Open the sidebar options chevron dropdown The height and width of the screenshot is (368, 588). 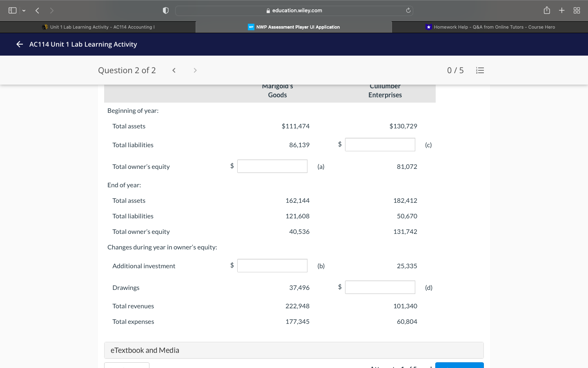[x=24, y=10]
